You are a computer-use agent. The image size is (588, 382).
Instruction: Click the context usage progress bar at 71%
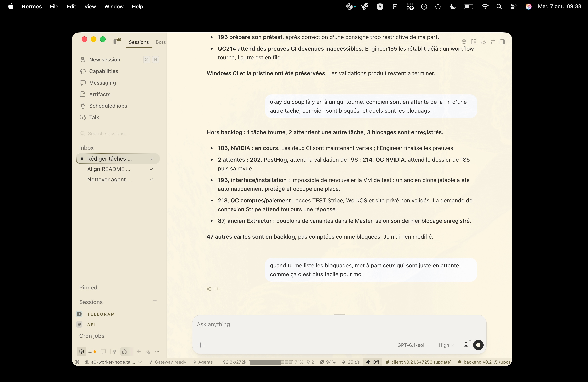[x=271, y=362]
